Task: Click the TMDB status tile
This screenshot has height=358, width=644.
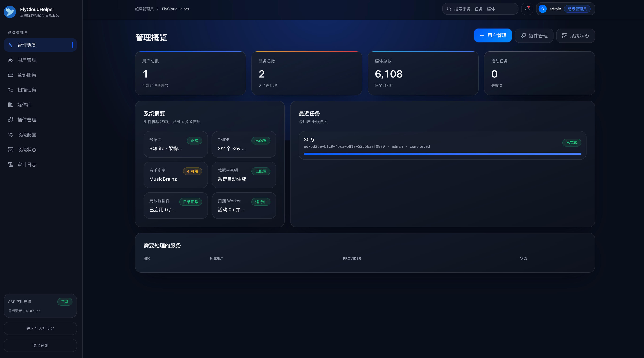Action: 244,144
